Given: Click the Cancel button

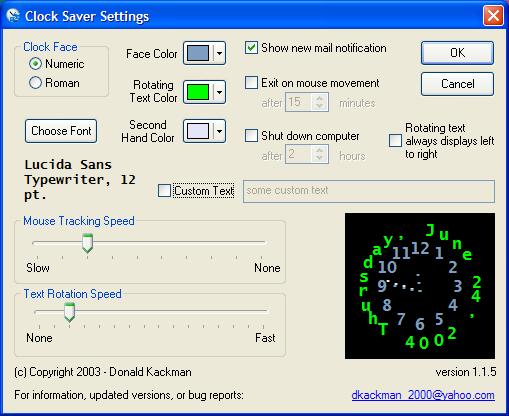Looking at the screenshot, I should (x=457, y=84).
